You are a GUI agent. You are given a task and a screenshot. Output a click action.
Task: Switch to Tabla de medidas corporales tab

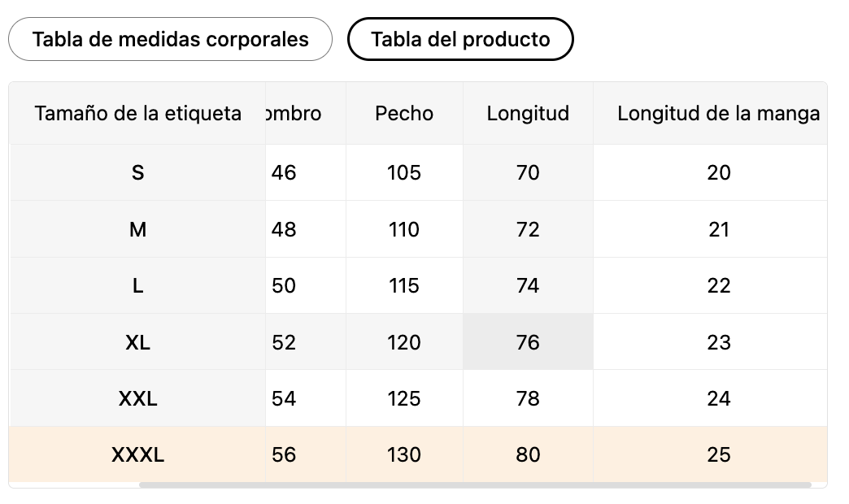click(x=170, y=40)
